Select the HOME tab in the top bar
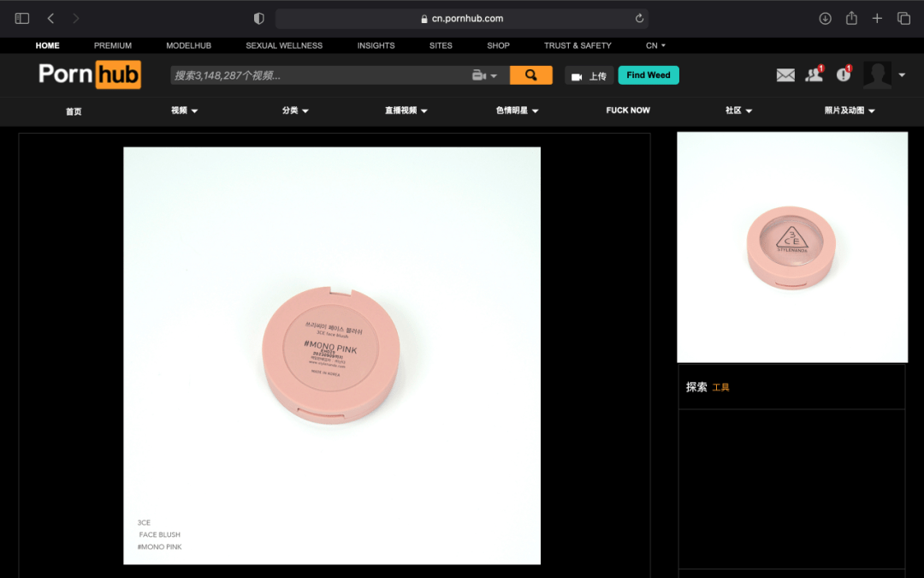The height and width of the screenshot is (578, 924). click(x=48, y=45)
